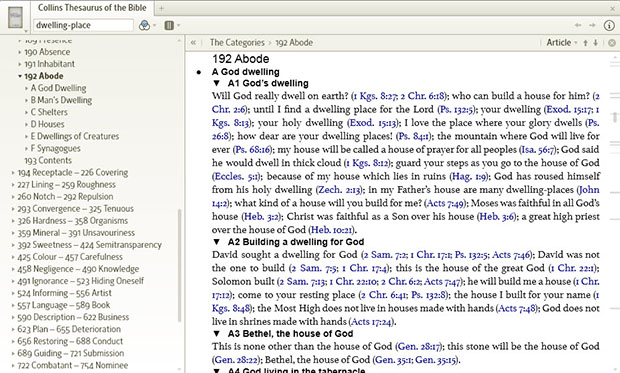Image resolution: width=620 pixels, height=373 pixels.
Task: Go to previous article with up arrow
Action: [x=586, y=43]
